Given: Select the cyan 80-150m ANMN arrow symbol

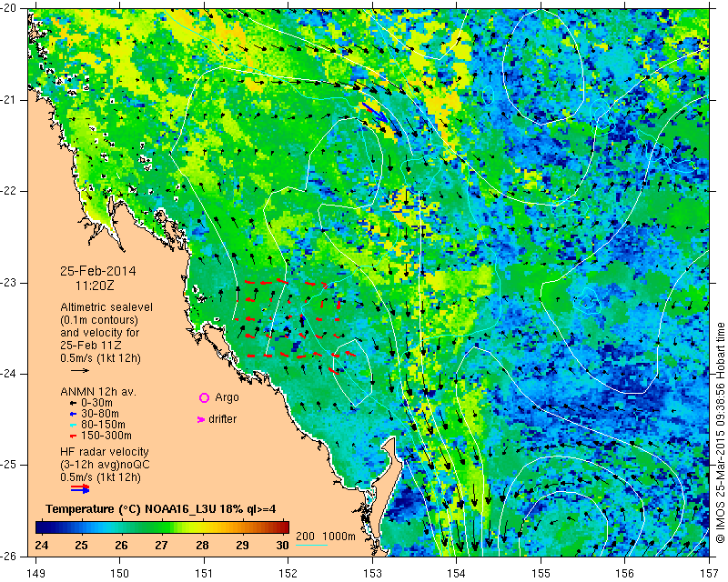Looking at the screenshot, I should (73, 425).
